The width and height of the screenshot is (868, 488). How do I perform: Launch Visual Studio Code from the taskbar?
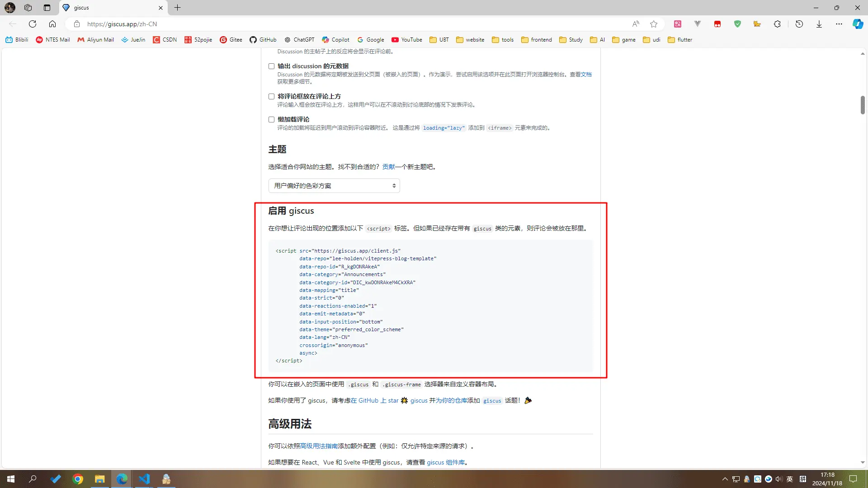click(x=144, y=479)
